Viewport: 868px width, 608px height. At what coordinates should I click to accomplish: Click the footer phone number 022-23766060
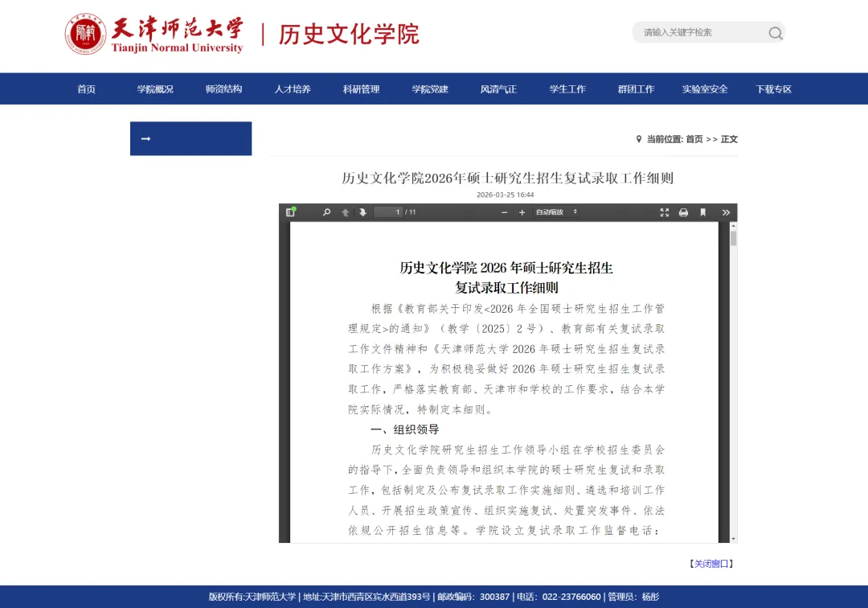571,597
